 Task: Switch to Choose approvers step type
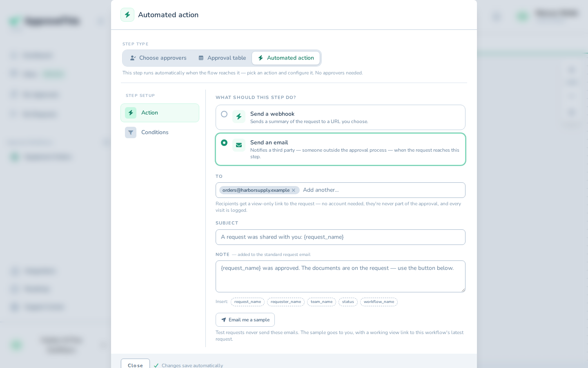coord(158,58)
